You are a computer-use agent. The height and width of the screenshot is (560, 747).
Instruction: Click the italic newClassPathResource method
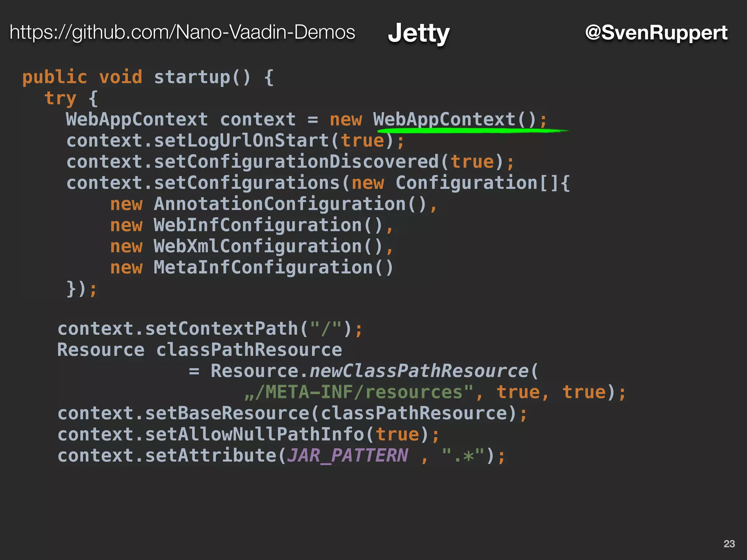point(419,371)
